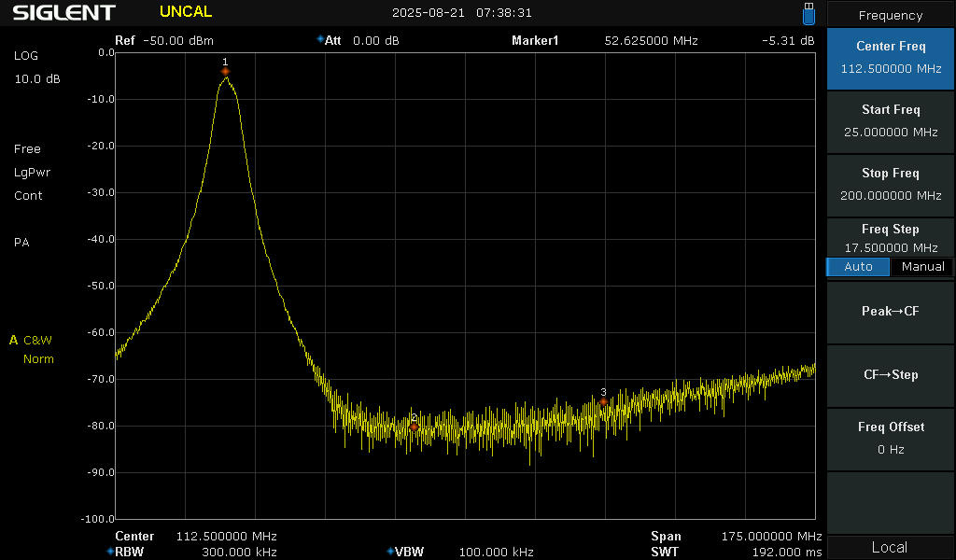Click the 52.625000 MHz marker frequency
This screenshot has width=956, height=560.
[651, 41]
